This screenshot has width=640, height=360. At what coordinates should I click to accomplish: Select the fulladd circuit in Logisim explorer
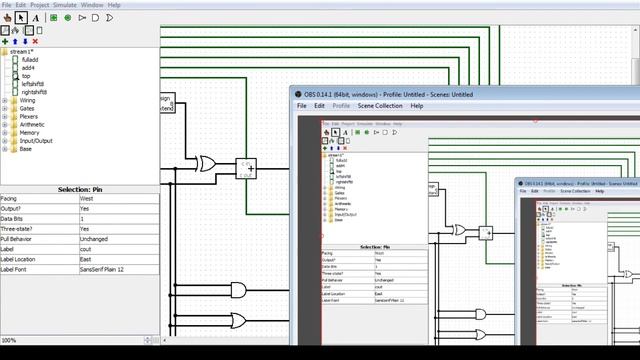click(30, 60)
